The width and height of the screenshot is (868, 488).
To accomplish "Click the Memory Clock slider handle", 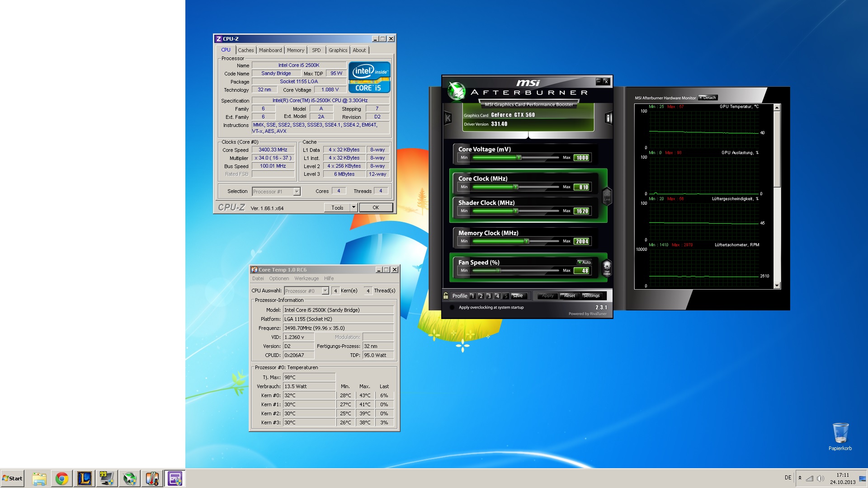I will coord(527,241).
